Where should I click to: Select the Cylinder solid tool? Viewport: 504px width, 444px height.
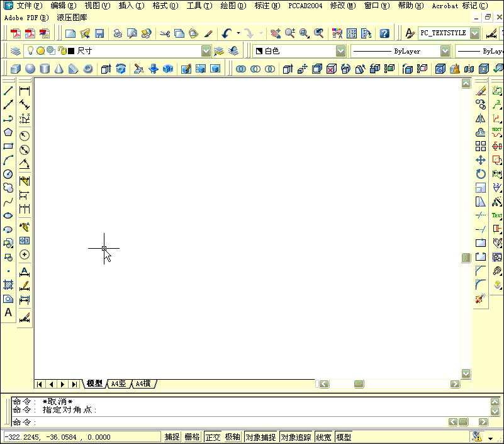click(45, 68)
